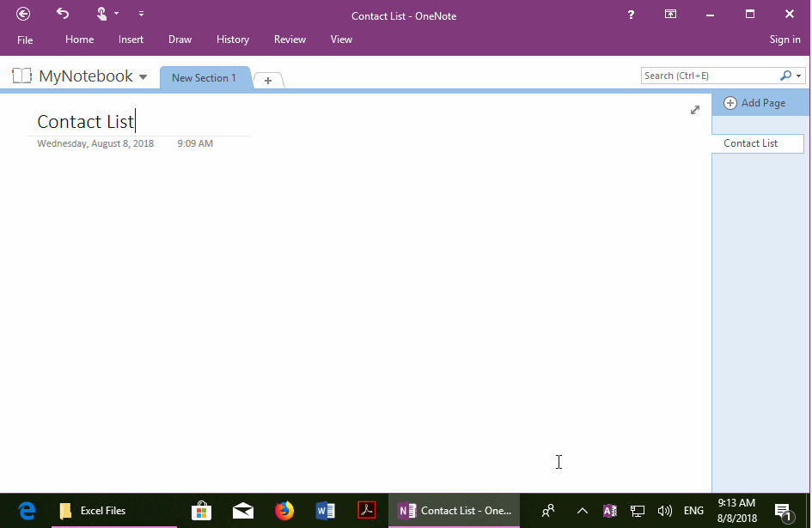Switch to the Draw ribbon tab
812x528 pixels.
180,39
